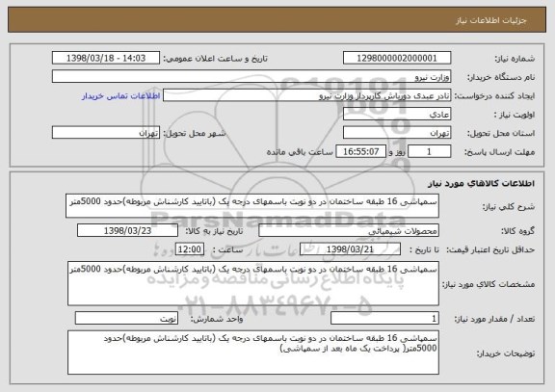The height and width of the screenshot is (392, 555).
Task: Select the remaining days field showing 1
Action: pos(430,152)
